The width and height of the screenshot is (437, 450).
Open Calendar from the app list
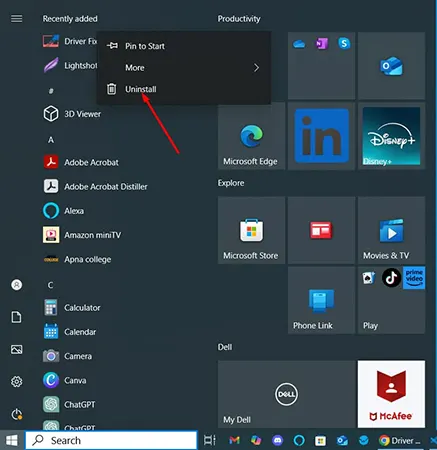click(70, 332)
